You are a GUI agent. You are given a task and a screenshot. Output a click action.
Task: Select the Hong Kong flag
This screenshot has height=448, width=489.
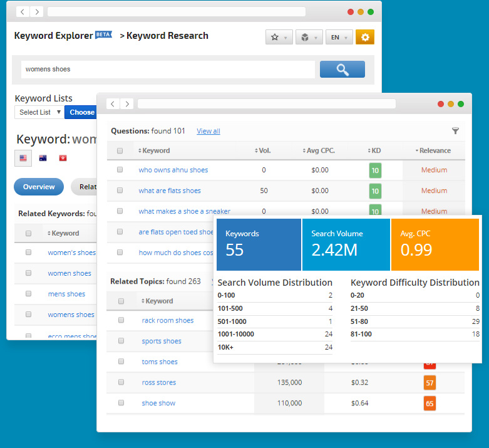pos(62,159)
